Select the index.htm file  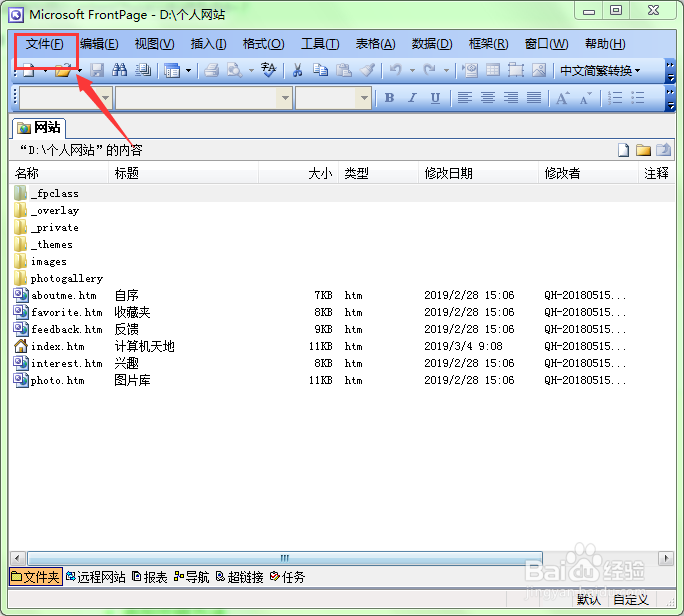click(58, 346)
